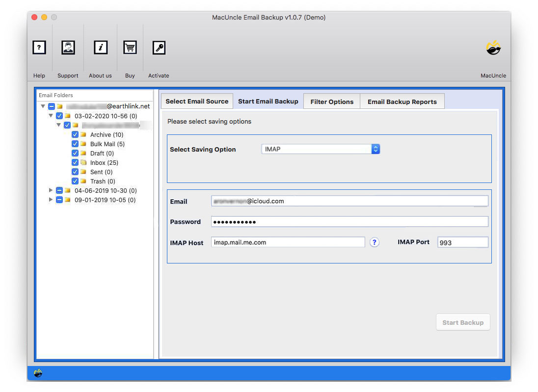This screenshot has width=538, height=392.
Task: Toggle the Bulk Mail (5) checkbox
Action: [75, 144]
